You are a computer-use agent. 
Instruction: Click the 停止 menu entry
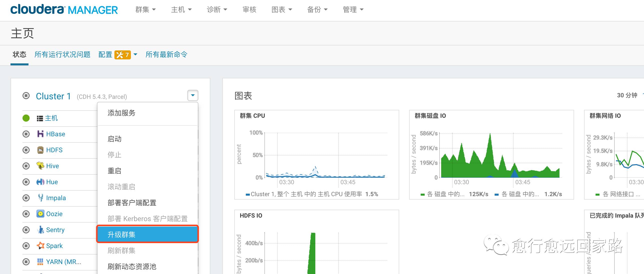[147, 155]
